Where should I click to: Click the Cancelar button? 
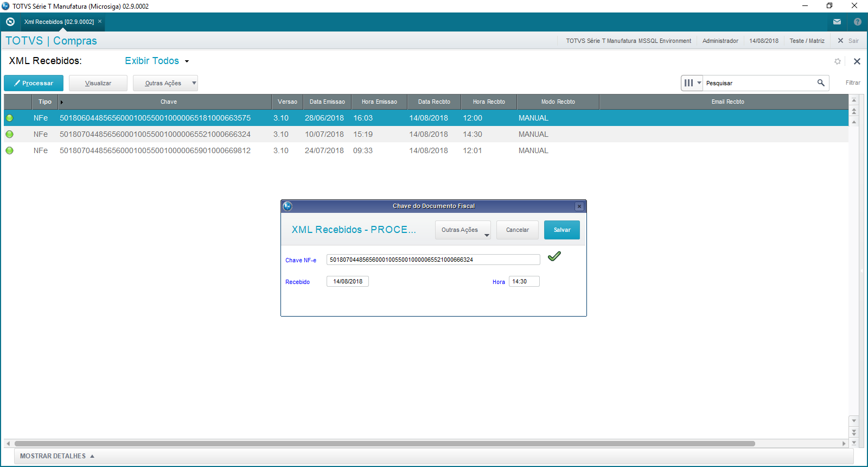(x=517, y=230)
